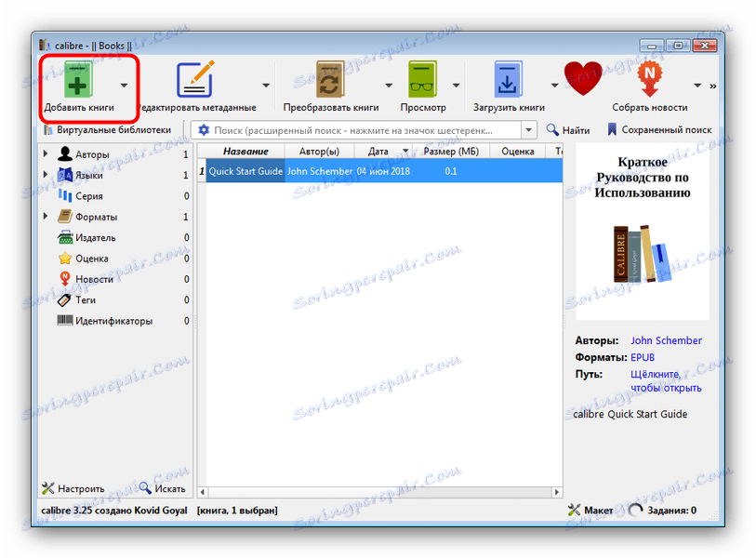Open Виртуальные библиотеки (virtual libraries) button
756x558 pixels.
tap(108, 129)
